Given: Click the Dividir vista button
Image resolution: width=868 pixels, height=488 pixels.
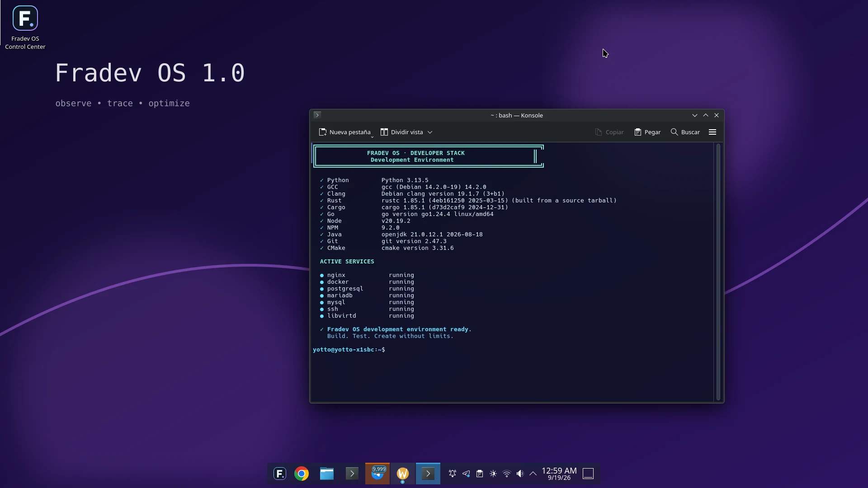Looking at the screenshot, I should pyautogui.click(x=402, y=132).
